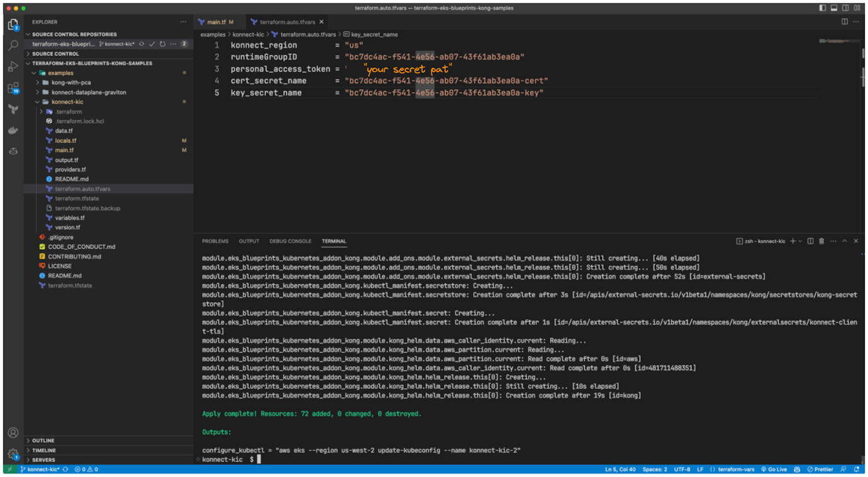This screenshot has width=868, height=477.
Task: Select the DEBUG CONSOLE panel
Action: click(x=290, y=240)
